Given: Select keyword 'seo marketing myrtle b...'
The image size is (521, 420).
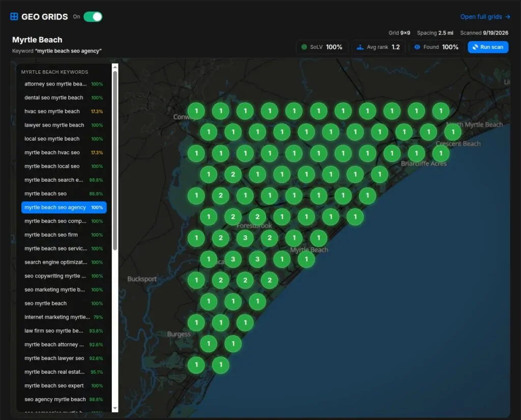Looking at the screenshot, I should (x=64, y=290).
